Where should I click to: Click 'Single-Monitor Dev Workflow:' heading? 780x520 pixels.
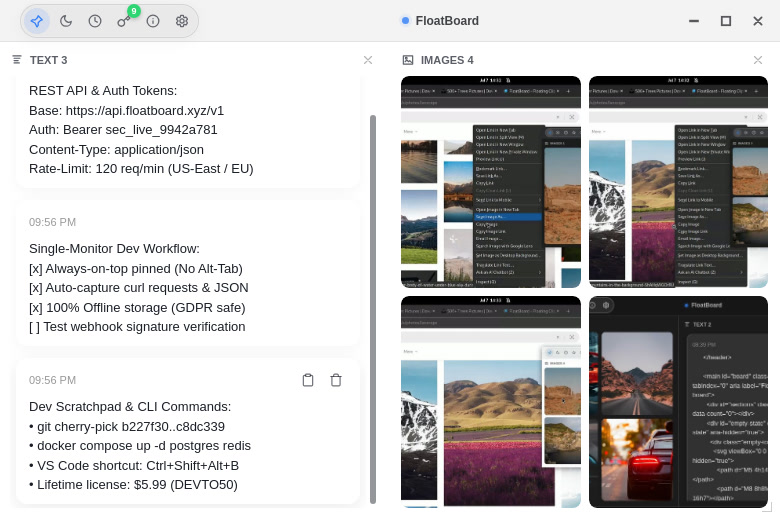(x=114, y=249)
